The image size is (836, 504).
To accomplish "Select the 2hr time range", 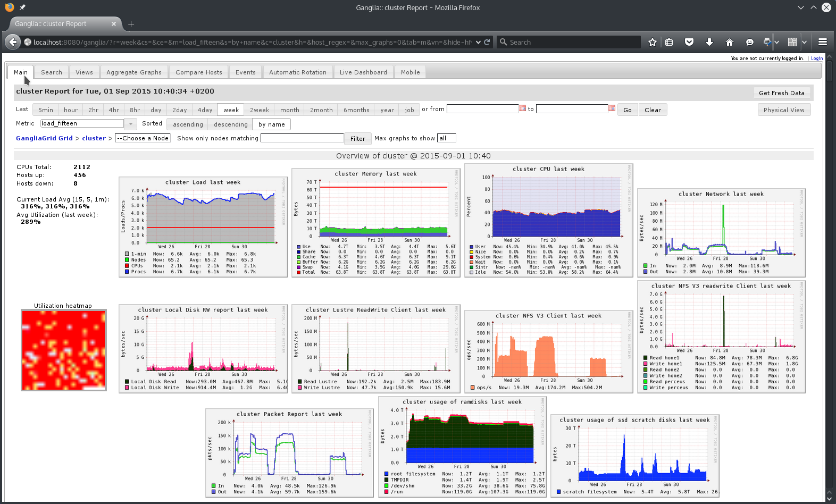I will click(94, 110).
